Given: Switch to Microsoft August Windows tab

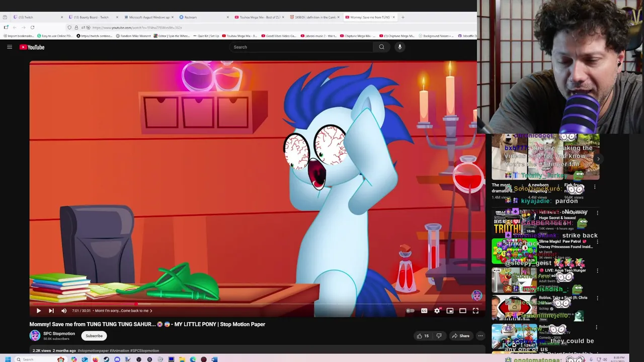Looking at the screenshot, I should click(x=148, y=17).
